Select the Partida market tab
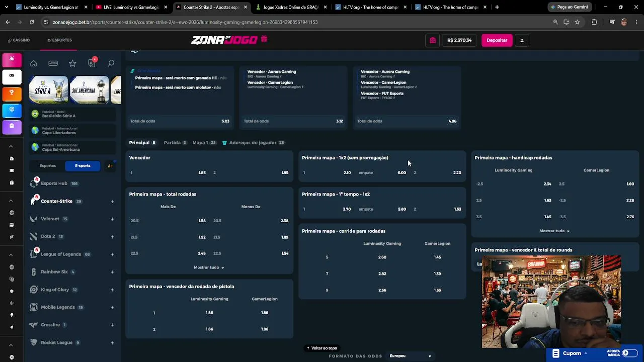The height and width of the screenshot is (362, 644). click(x=176, y=143)
